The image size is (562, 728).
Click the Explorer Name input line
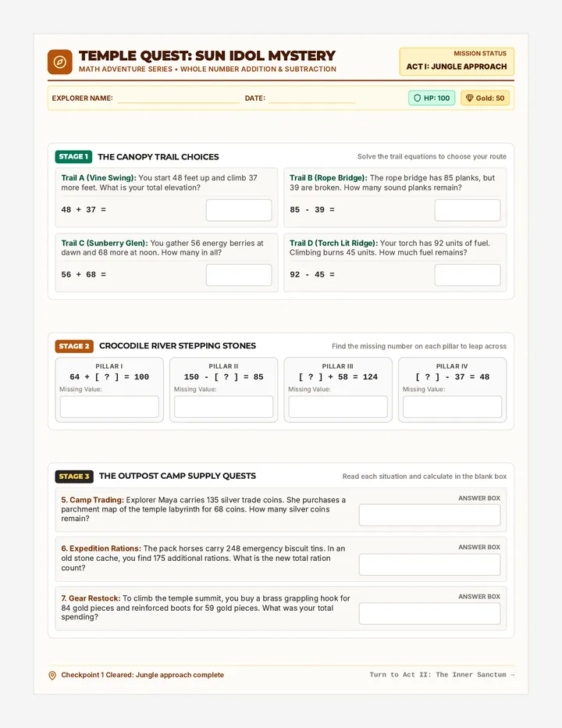coord(179,99)
